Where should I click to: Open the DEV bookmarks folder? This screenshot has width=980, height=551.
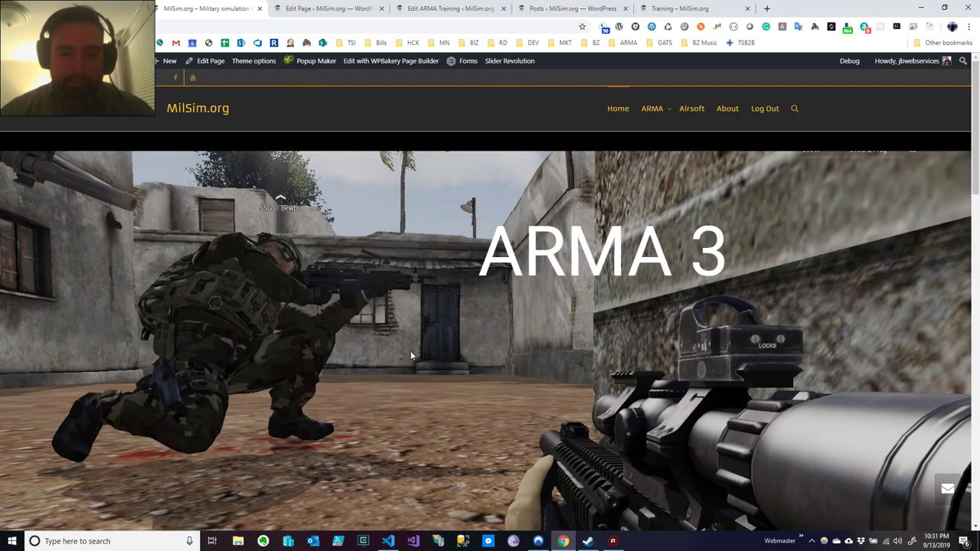point(528,43)
